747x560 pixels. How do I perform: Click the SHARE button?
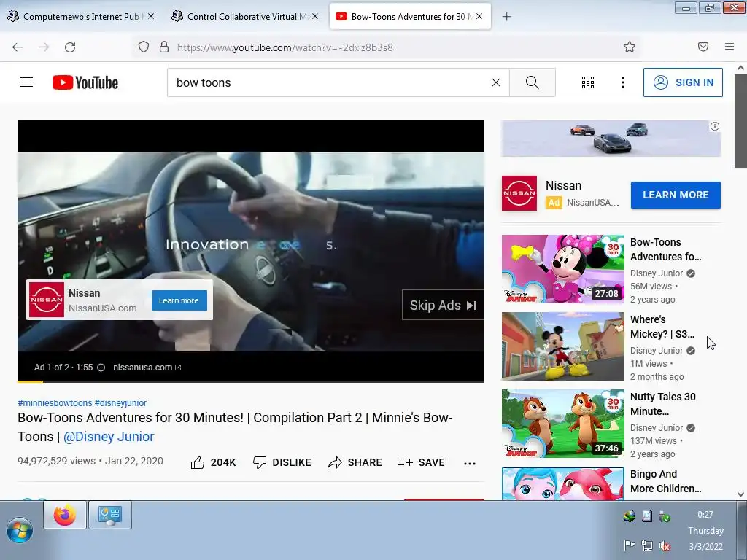tap(355, 462)
